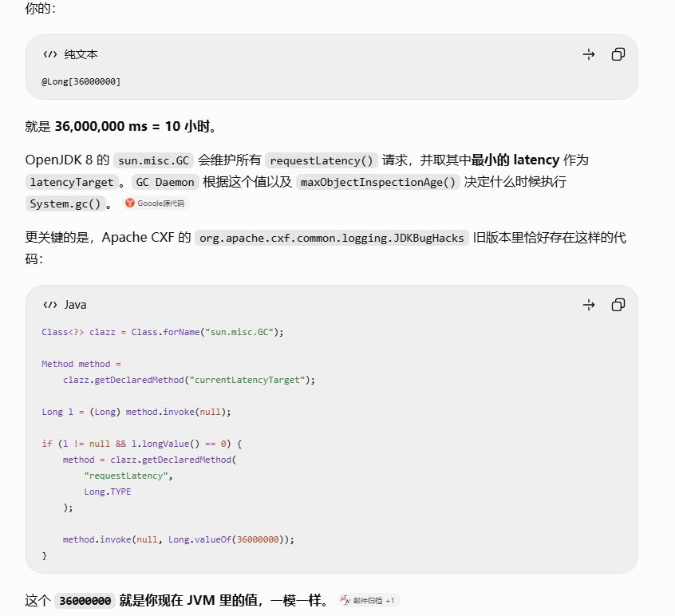Viewport: 675px width, 616px height.
Task: Click the inline code org.apache.cxf.common.logging.JDKBugHacks
Action: click(x=331, y=238)
